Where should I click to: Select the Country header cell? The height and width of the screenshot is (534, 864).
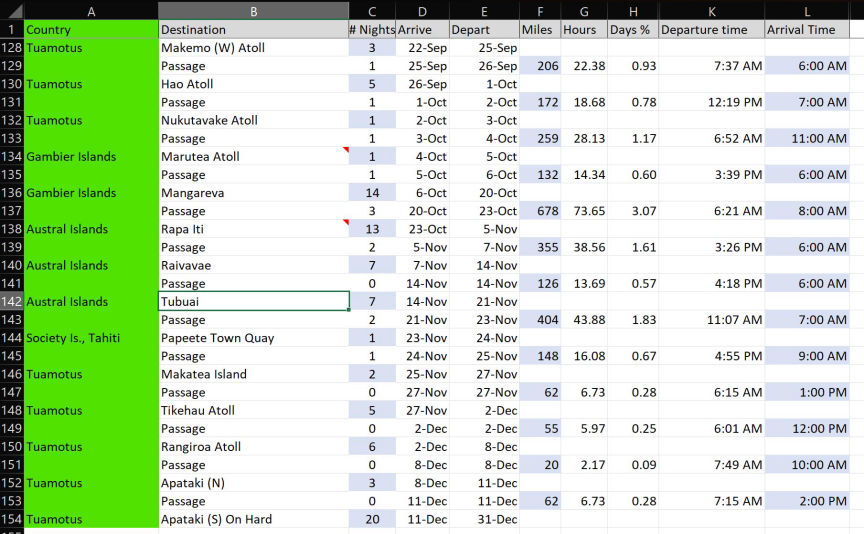pyautogui.click(x=91, y=30)
